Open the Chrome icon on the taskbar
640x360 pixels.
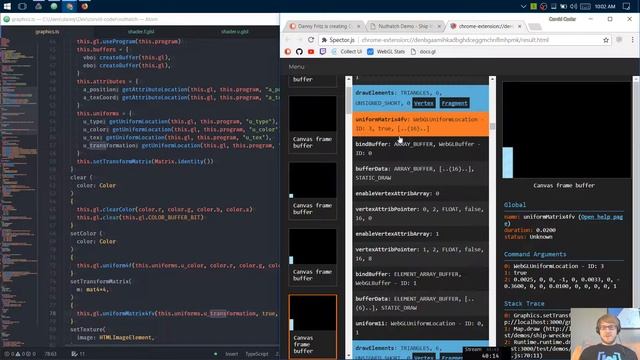pos(70,6)
